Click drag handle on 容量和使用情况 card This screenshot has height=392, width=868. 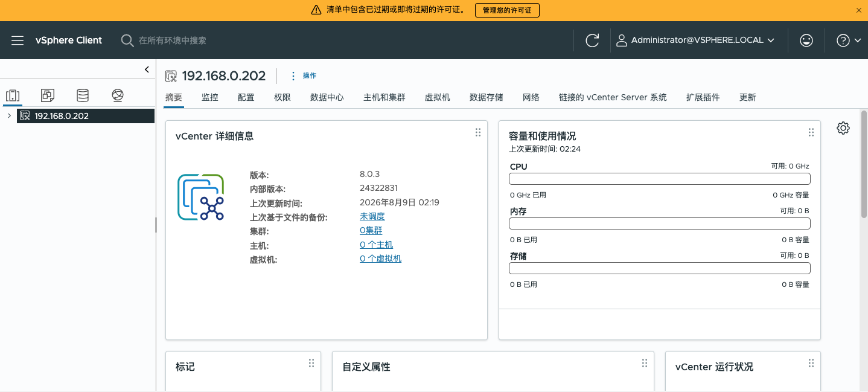tap(811, 132)
